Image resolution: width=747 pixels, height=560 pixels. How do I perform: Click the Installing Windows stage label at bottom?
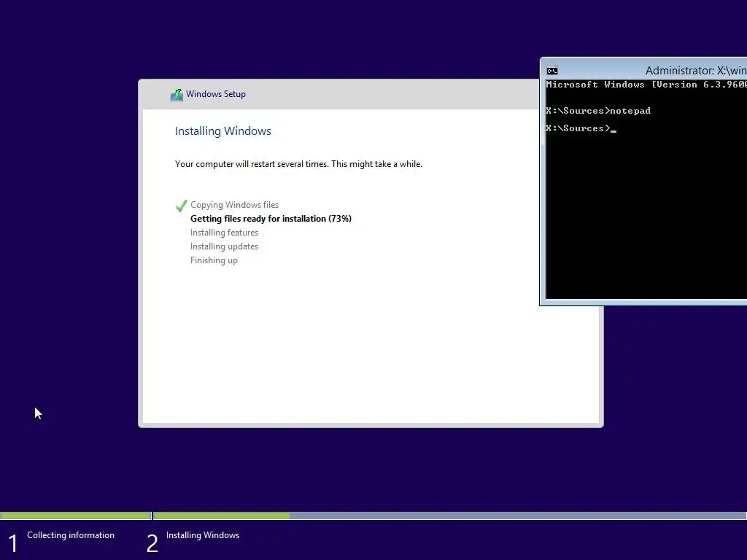pos(203,535)
